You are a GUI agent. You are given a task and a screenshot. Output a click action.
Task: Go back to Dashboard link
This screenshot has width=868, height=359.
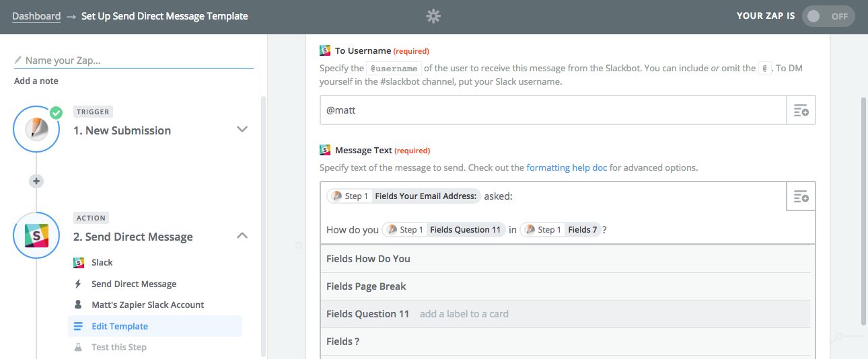(x=36, y=15)
